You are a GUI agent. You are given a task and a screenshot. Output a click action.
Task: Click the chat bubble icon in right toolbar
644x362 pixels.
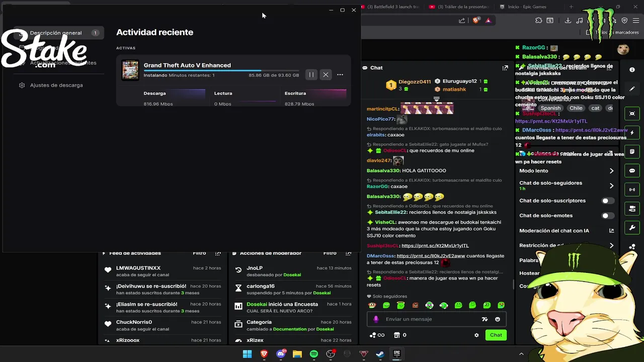point(632,171)
